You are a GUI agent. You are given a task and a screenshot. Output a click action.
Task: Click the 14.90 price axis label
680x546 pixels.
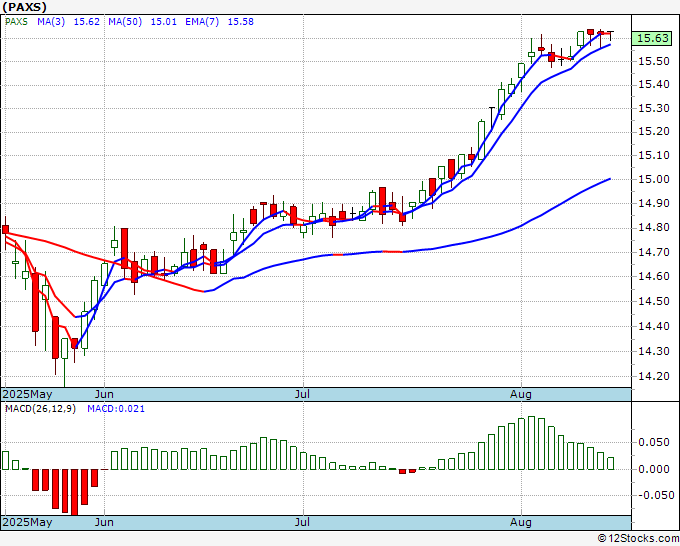coord(654,203)
